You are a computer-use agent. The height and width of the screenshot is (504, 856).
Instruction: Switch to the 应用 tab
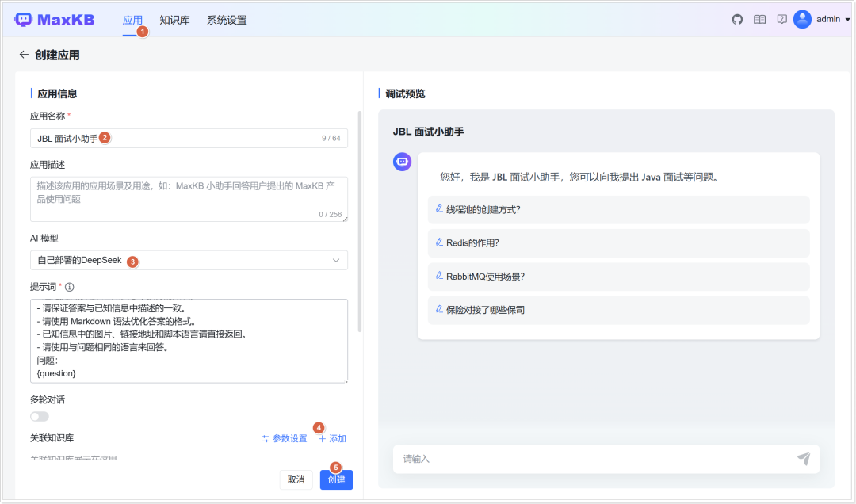[x=132, y=20]
